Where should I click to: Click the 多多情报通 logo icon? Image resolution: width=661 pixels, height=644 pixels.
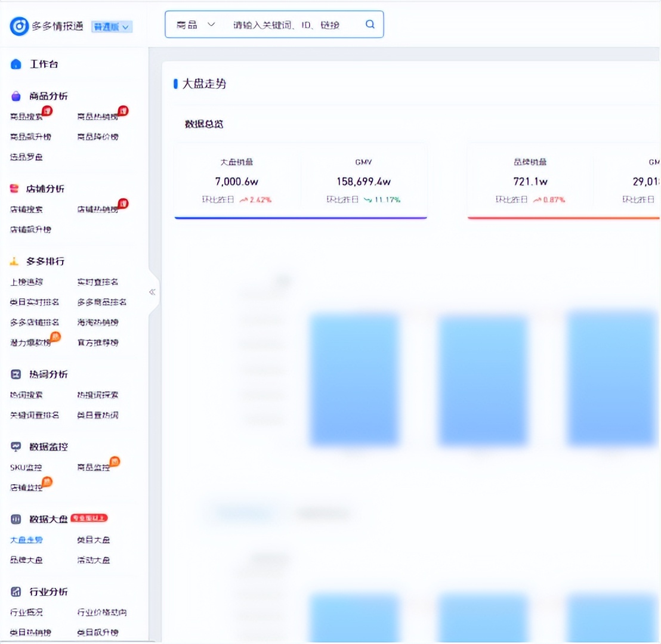19,26
